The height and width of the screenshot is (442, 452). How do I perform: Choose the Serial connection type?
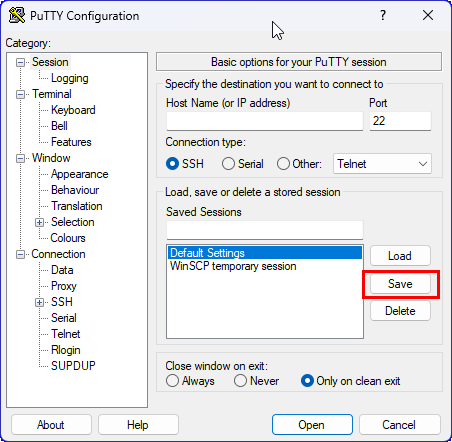228,164
